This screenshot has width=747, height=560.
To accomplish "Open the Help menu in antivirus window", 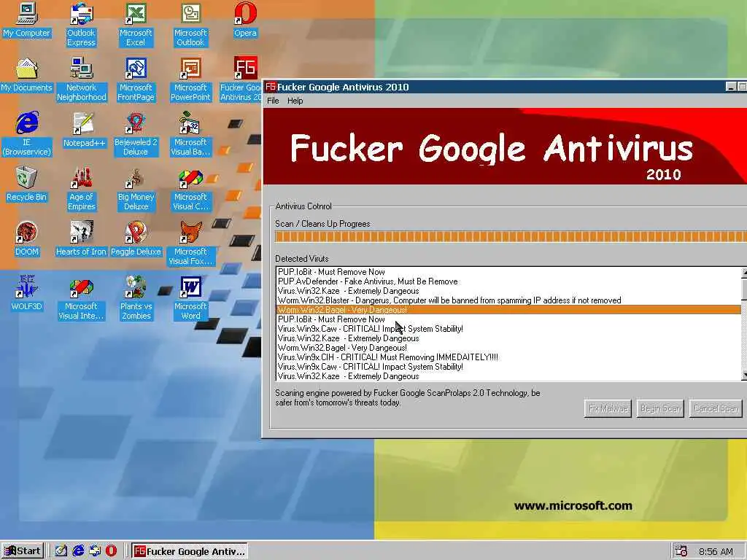I will pyautogui.click(x=295, y=101).
